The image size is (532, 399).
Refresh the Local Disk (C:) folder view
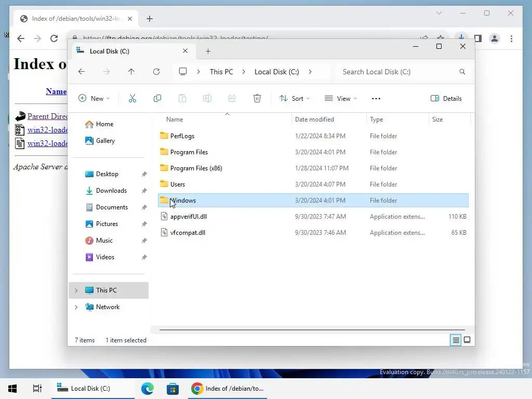(156, 72)
